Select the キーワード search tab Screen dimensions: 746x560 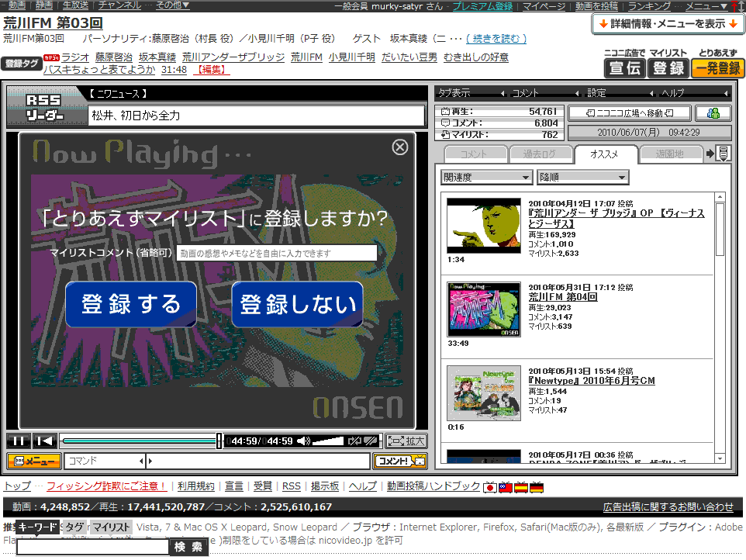[37, 527]
